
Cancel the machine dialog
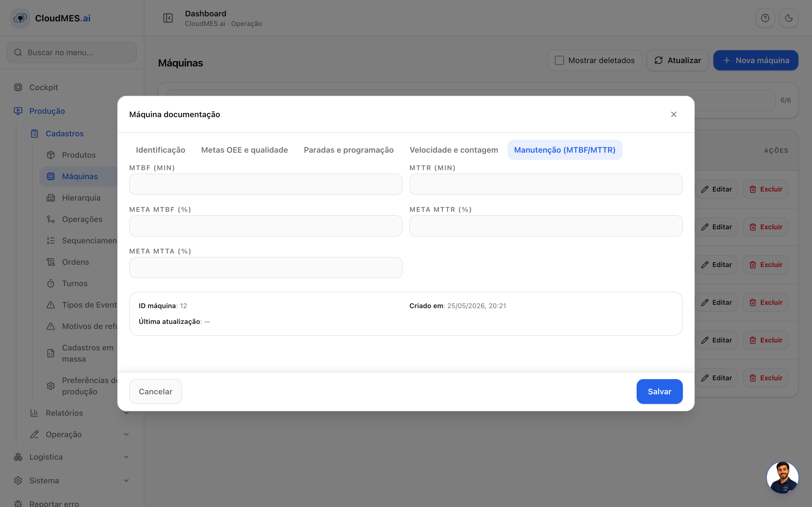155,391
